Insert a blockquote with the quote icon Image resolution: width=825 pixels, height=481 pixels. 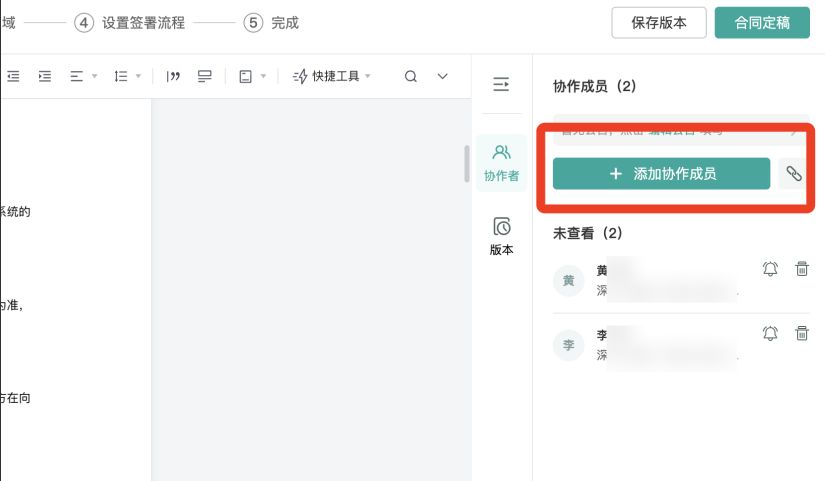(173, 76)
